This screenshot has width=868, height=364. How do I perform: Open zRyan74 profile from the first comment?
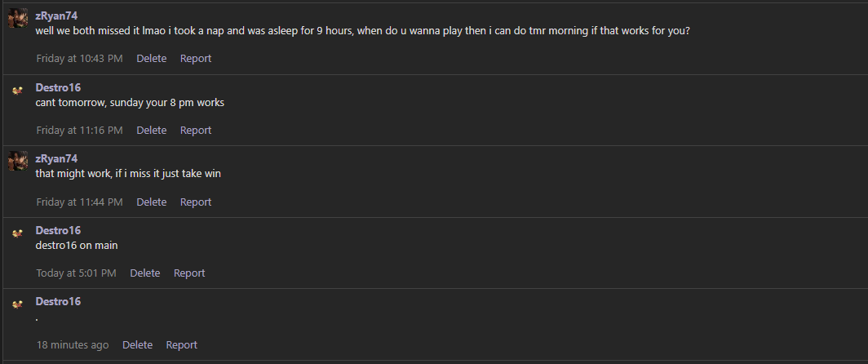pyautogui.click(x=56, y=16)
